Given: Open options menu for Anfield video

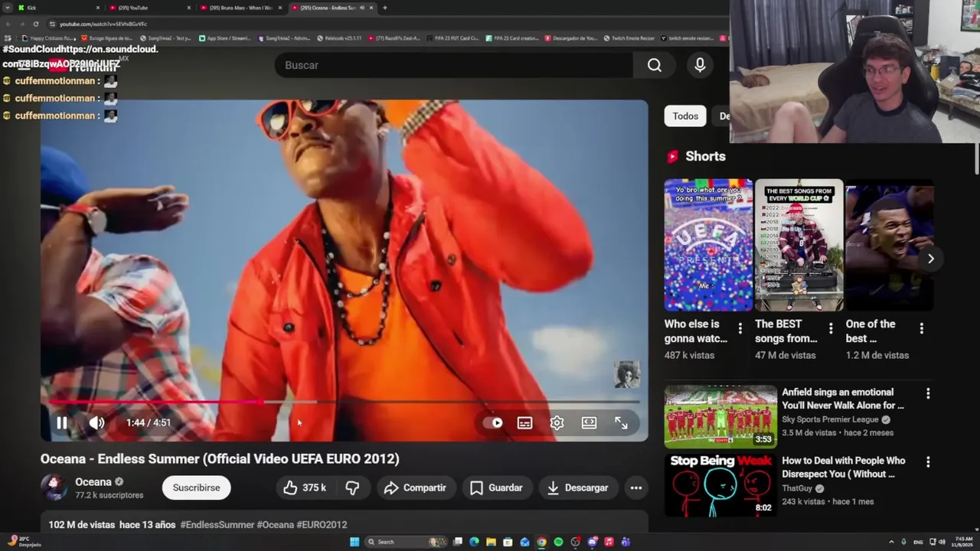Looking at the screenshot, I should pyautogui.click(x=928, y=393).
